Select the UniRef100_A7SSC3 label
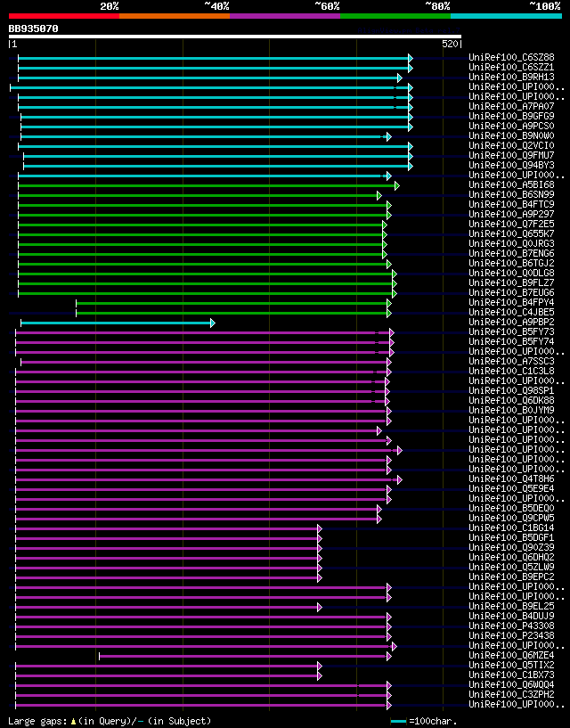570x728 pixels. tap(511, 361)
